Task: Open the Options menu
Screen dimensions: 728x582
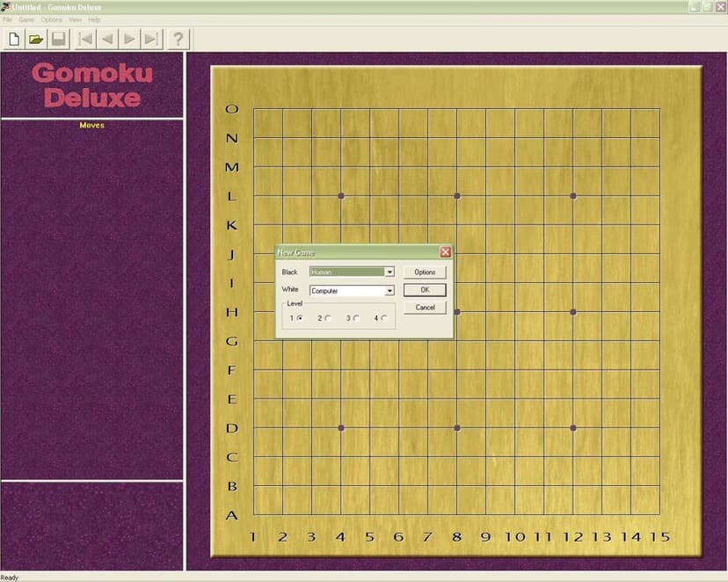Action: 52,20
